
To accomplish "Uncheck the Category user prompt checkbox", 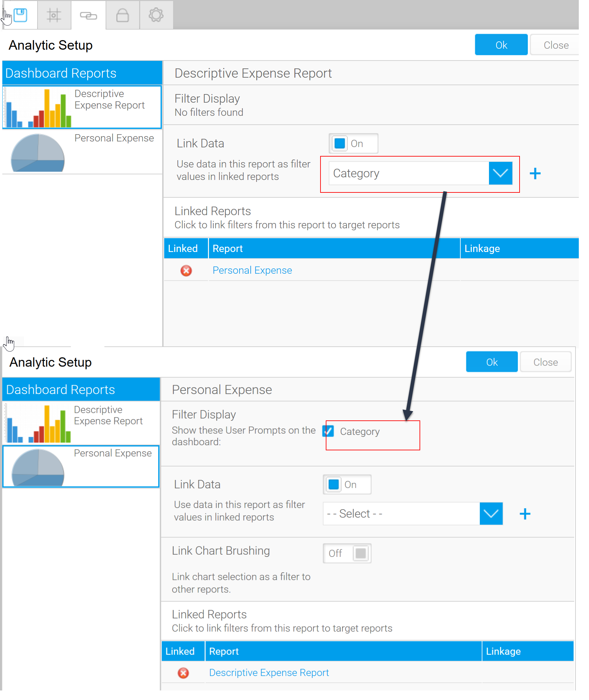I will point(328,431).
